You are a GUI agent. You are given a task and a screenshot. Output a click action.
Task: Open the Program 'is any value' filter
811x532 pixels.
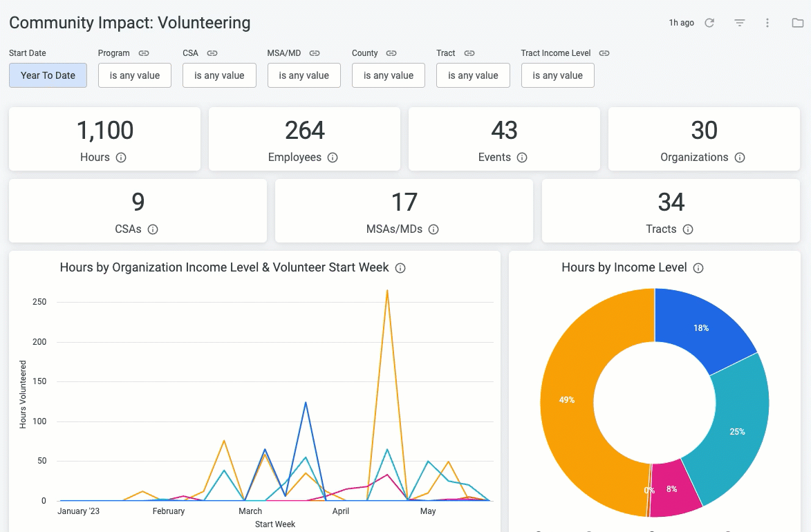pyautogui.click(x=135, y=75)
